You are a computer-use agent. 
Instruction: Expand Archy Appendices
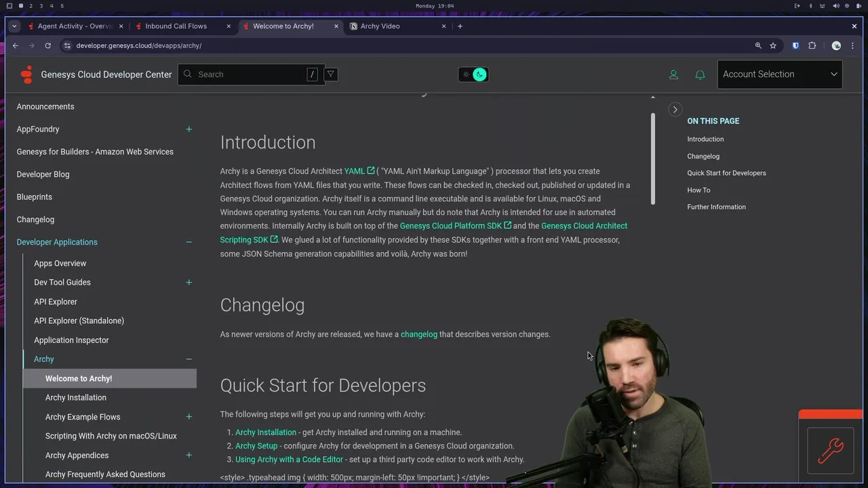point(189,455)
